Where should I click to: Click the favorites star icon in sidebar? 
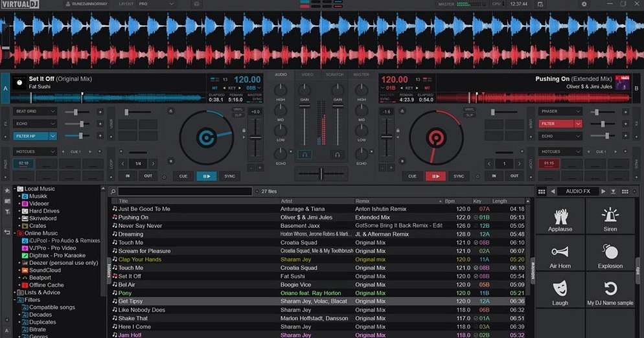(x=7, y=190)
